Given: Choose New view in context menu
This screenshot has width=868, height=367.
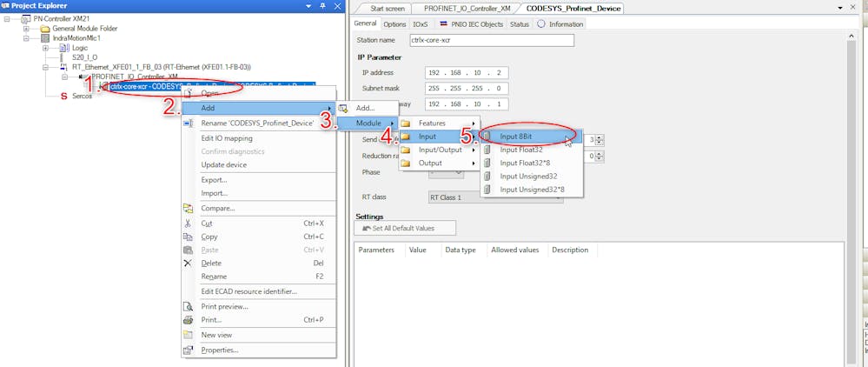Looking at the screenshot, I should click(259, 335).
